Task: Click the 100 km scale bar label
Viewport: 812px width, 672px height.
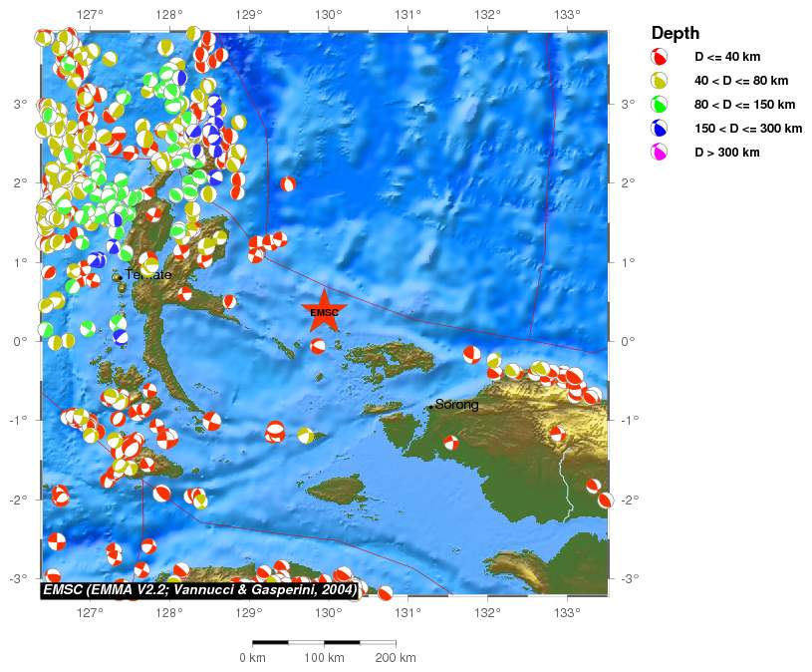Action: coord(324,658)
